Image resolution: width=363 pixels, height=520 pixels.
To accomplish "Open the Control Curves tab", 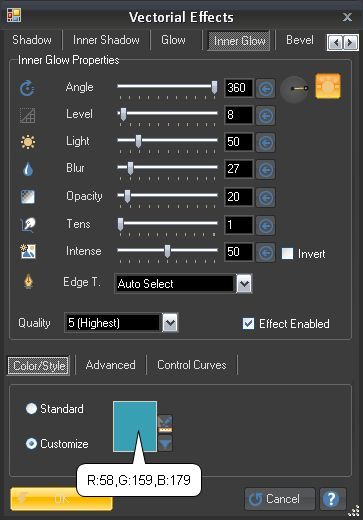I will click(192, 365).
